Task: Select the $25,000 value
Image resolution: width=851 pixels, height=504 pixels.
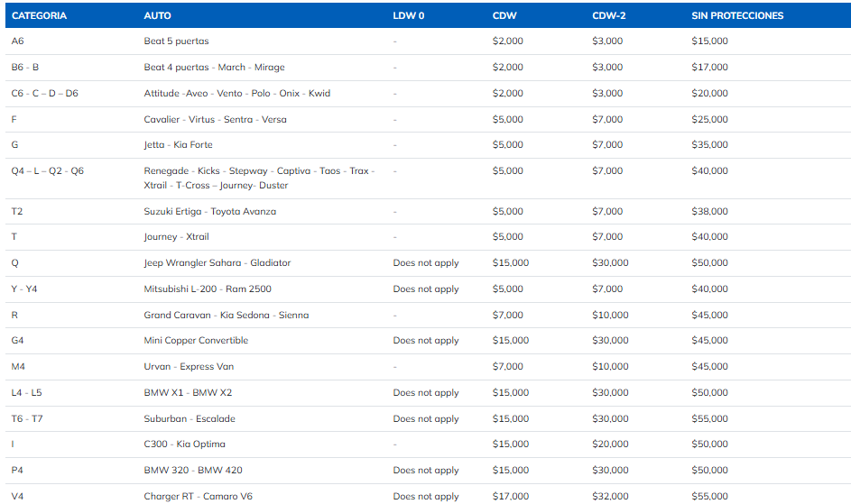Action: pos(710,119)
